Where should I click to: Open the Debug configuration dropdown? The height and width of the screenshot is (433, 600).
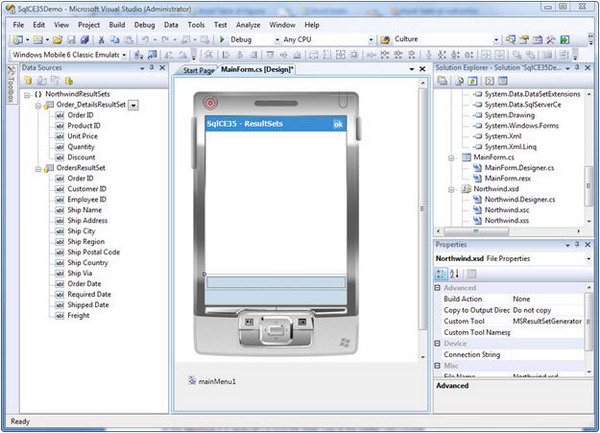277,40
